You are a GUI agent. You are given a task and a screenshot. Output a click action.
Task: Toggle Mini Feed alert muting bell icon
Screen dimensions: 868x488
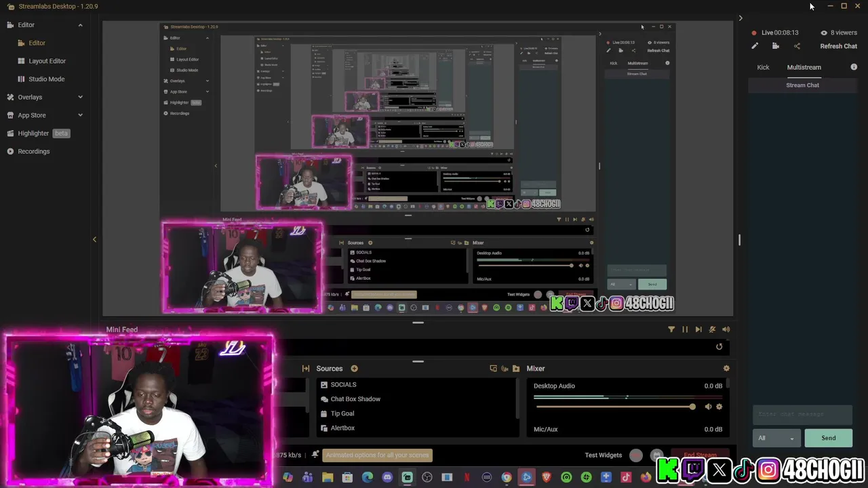click(x=712, y=329)
